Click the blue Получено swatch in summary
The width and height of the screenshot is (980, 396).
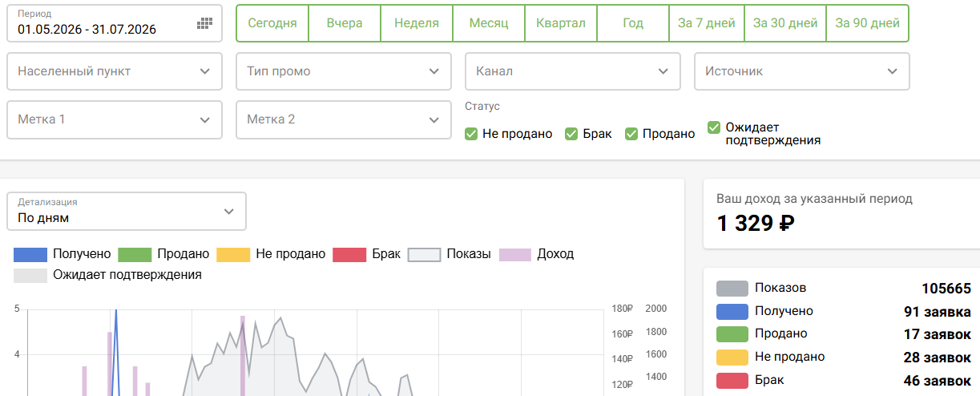pos(732,311)
